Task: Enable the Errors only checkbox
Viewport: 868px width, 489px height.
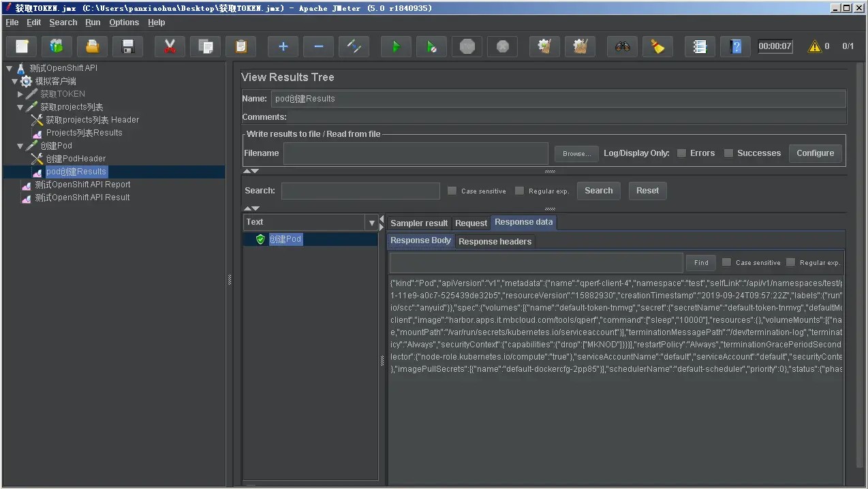Action: 681,153
